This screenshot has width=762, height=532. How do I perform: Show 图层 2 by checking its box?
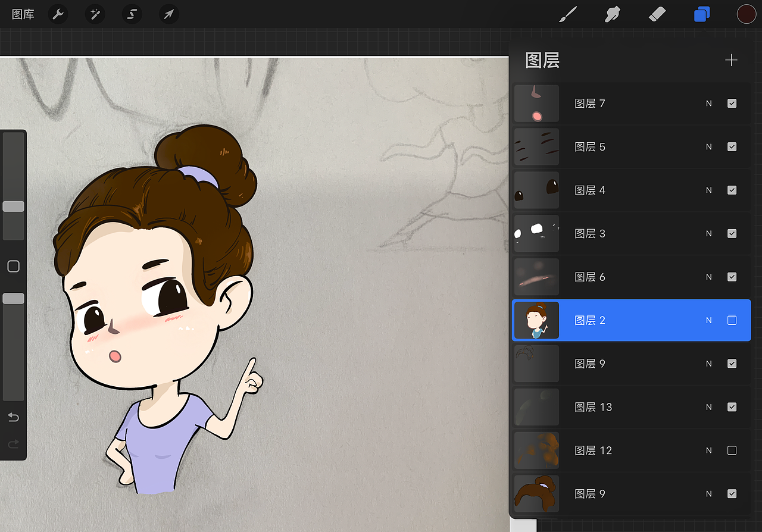point(732,320)
